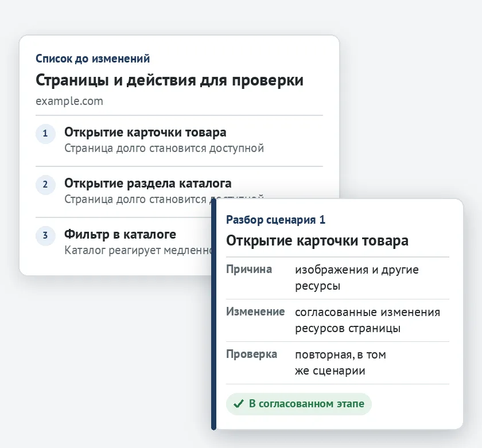The height and width of the screenshot is (448, 482).
Task: Click the example.com domain text
Action: [69, 101]
